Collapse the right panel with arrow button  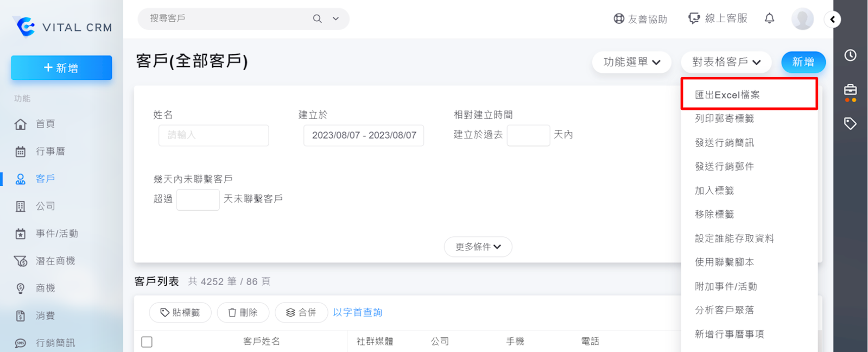pos(832,20)
